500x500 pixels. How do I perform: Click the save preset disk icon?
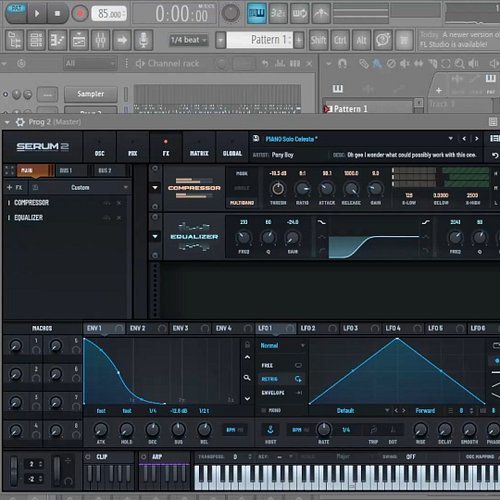[x=256, y=138]
